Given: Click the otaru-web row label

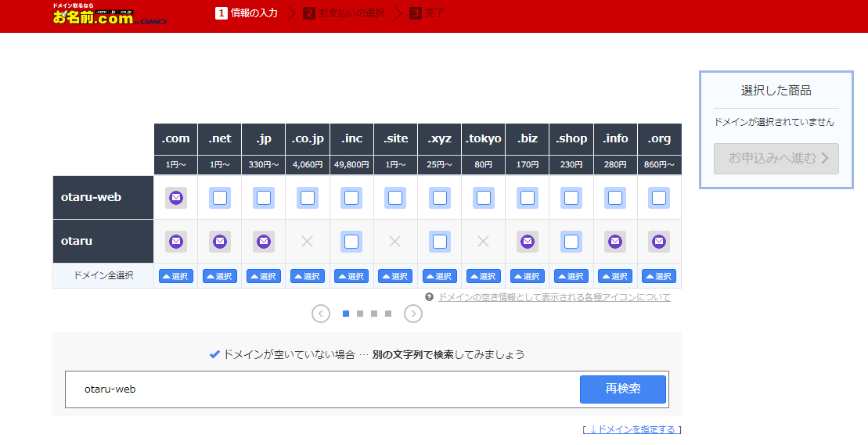Looking at the screenshot, I should point(103,197).
